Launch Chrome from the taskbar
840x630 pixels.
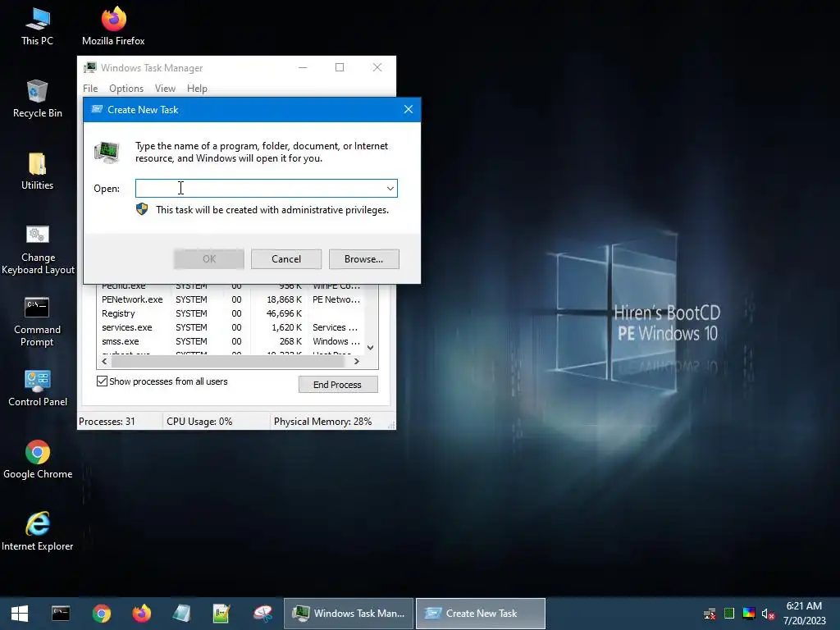[101, 614]
